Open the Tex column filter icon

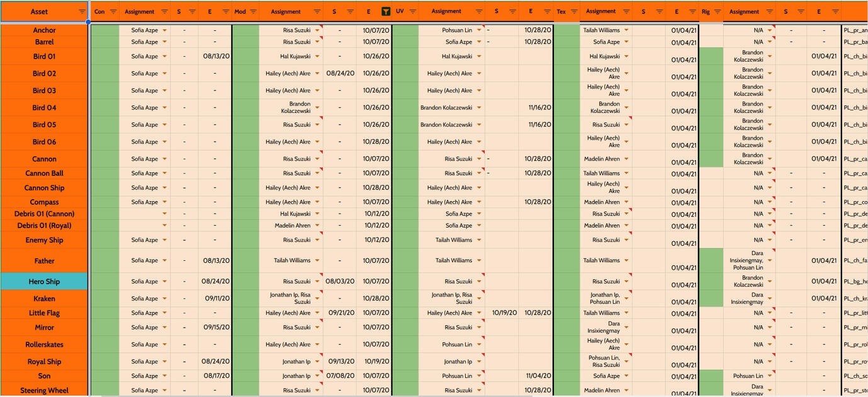574,12
